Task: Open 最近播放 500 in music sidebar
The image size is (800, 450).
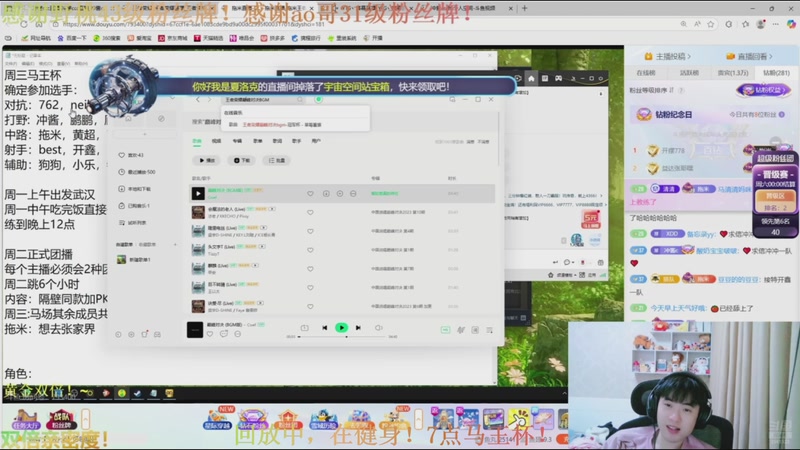Action: point(137,172)
